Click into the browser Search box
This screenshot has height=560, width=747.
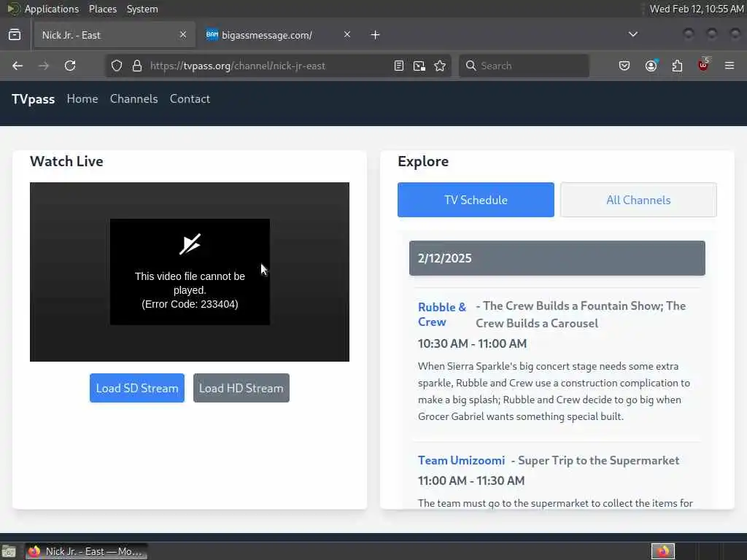tap(524, 66)
